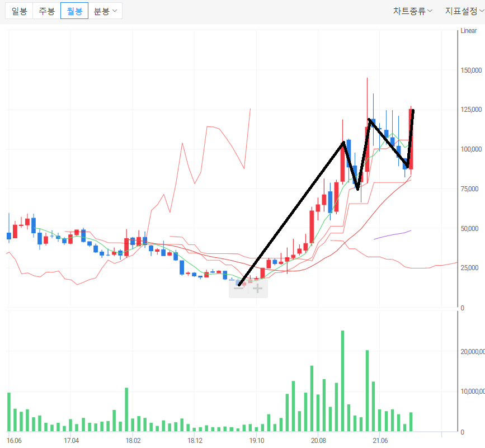Click the 18.02 date axis label
The image size is (485, 448).
pos(133,441)
